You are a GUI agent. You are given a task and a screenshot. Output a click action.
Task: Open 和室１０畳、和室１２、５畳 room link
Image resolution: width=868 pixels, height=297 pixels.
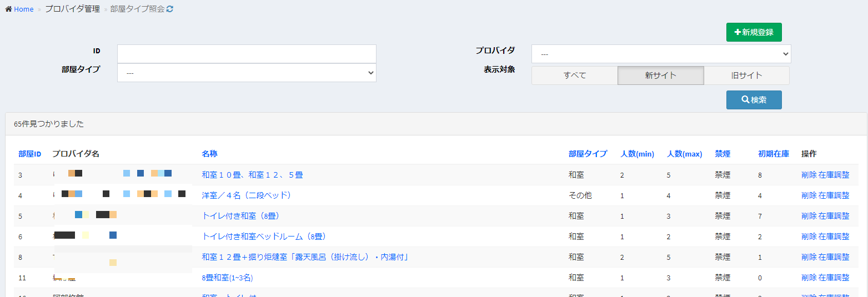pos(252,175)
